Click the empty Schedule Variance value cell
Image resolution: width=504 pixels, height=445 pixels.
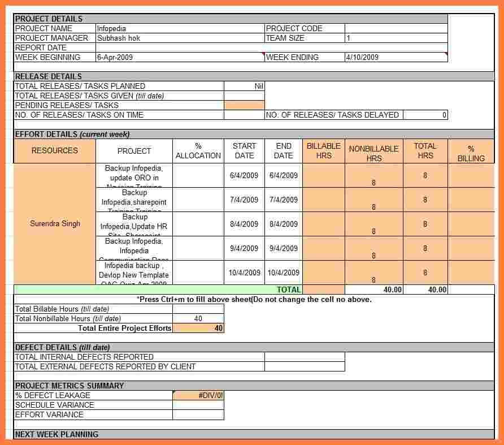198,405
